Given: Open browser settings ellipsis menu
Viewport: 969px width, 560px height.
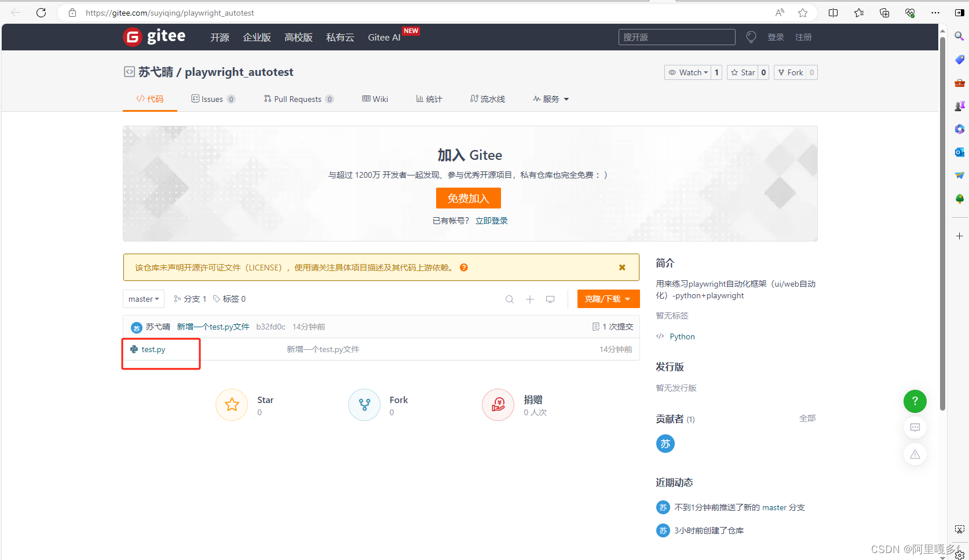Looking at the screenshot, I should 935,13.
